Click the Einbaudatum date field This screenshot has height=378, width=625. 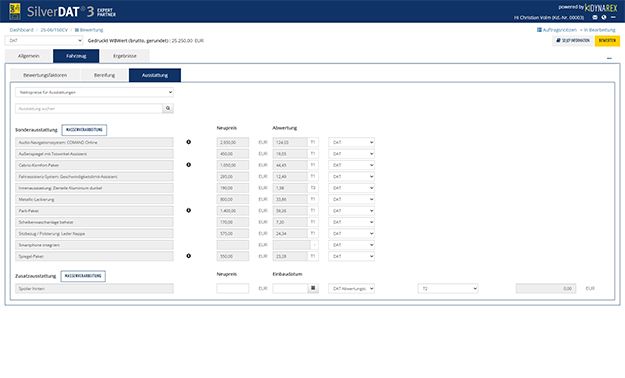tap(290, 288)
